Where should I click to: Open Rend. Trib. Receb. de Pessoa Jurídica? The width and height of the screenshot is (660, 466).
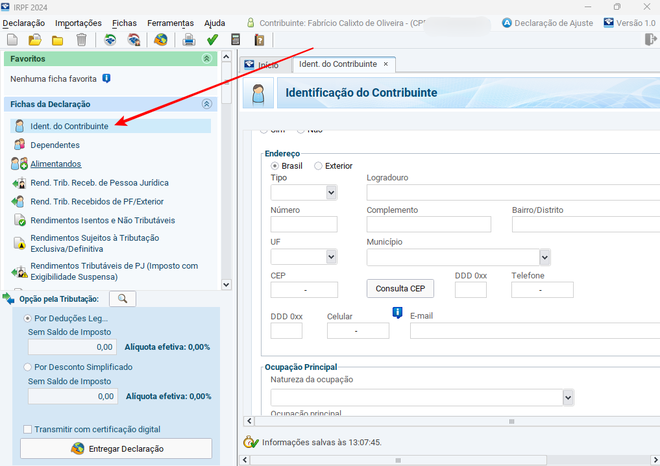tap(99, 183)
